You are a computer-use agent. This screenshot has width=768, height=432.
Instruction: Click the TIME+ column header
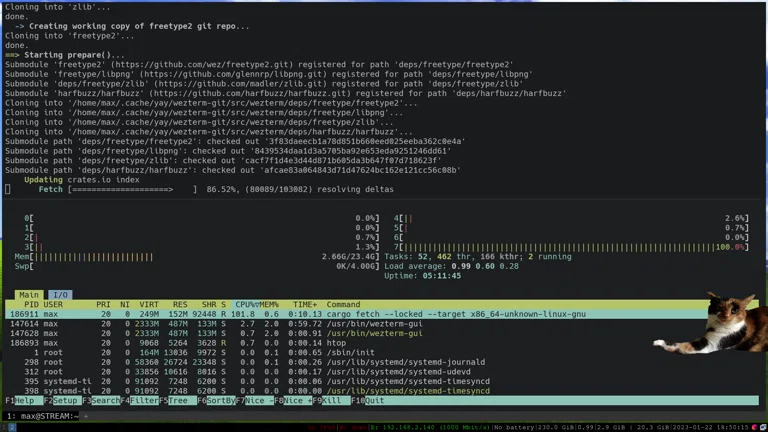tap(304, 304)
